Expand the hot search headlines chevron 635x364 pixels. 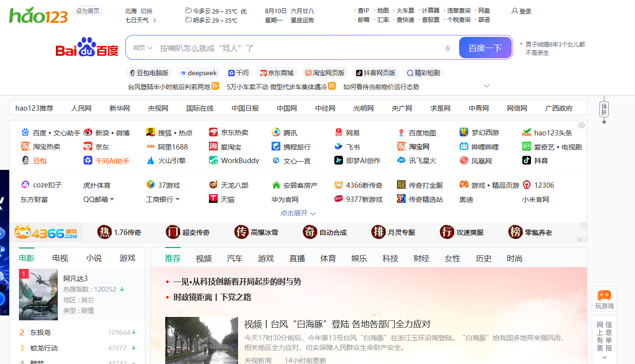(487, 86)
